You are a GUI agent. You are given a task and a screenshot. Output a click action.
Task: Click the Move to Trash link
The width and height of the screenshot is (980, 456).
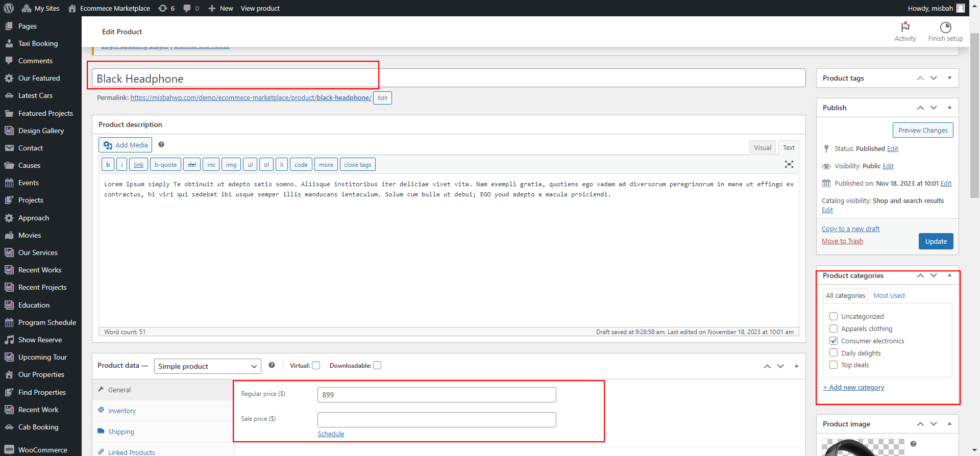[x=842, y=241]
